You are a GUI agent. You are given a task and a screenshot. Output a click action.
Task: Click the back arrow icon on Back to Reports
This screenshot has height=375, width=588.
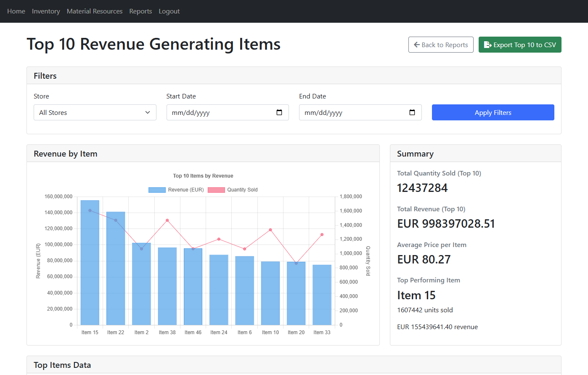(x=417, y=45)
